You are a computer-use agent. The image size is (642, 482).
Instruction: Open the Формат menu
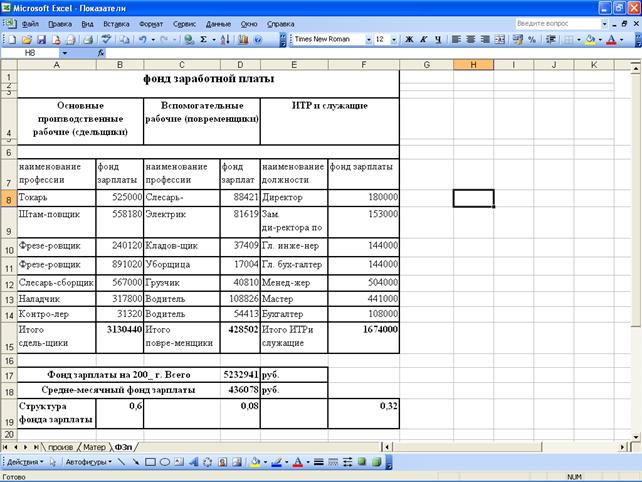tap(151, 24)
